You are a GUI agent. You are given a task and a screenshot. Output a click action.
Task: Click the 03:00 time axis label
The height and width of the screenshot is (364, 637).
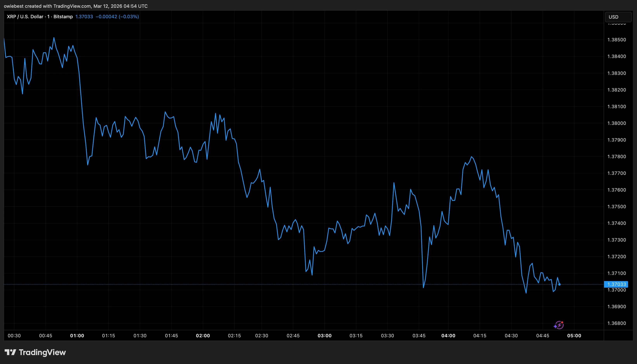pos(325,336)
